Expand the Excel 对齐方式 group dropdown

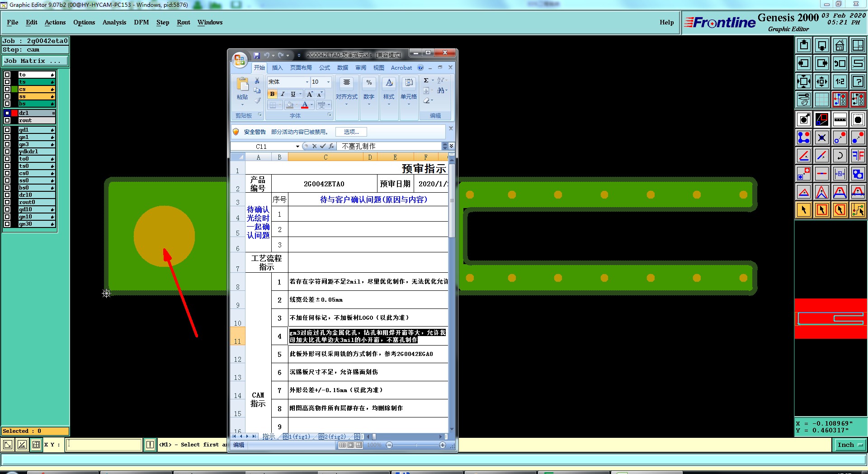pyautogui.click(x=347, y=104)
